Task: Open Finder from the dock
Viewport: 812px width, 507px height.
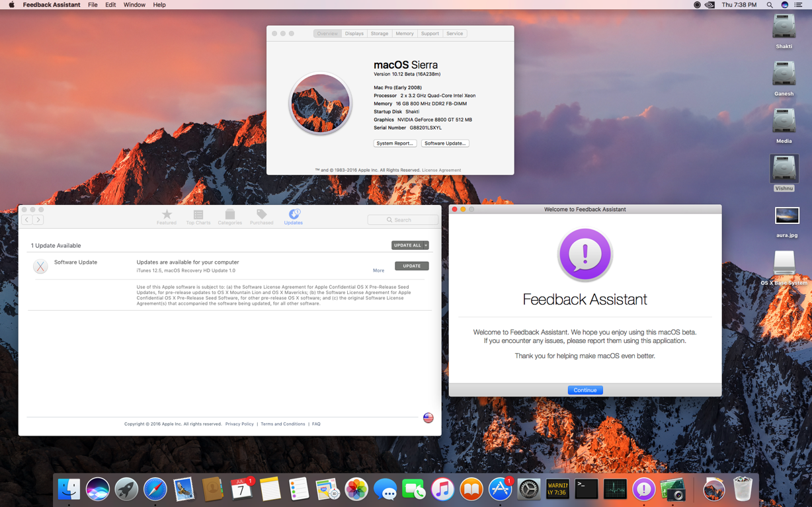Action: [69, 489]
